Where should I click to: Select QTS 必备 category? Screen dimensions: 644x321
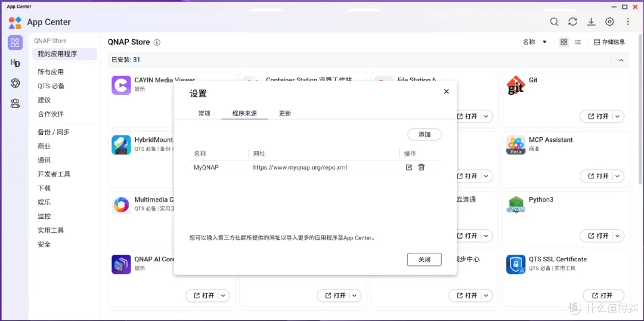pos(51,86)
